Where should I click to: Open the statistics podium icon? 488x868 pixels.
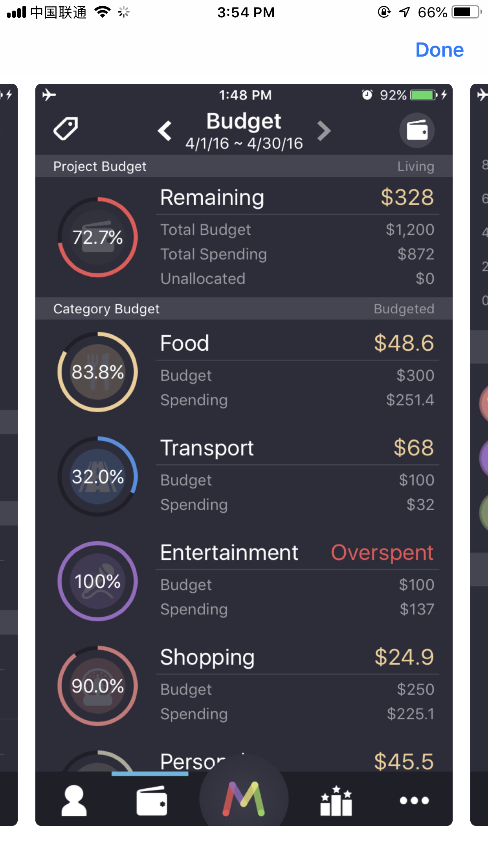tap(336, 801)
